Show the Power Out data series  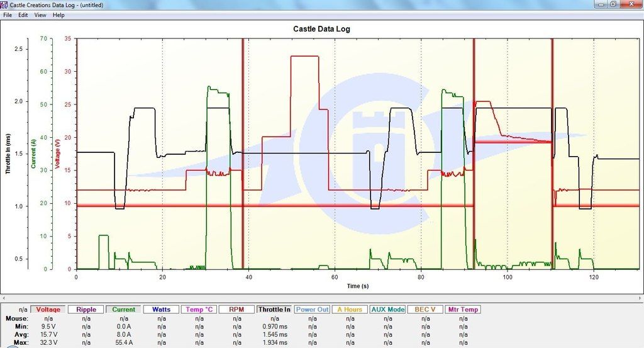point(313,310)
